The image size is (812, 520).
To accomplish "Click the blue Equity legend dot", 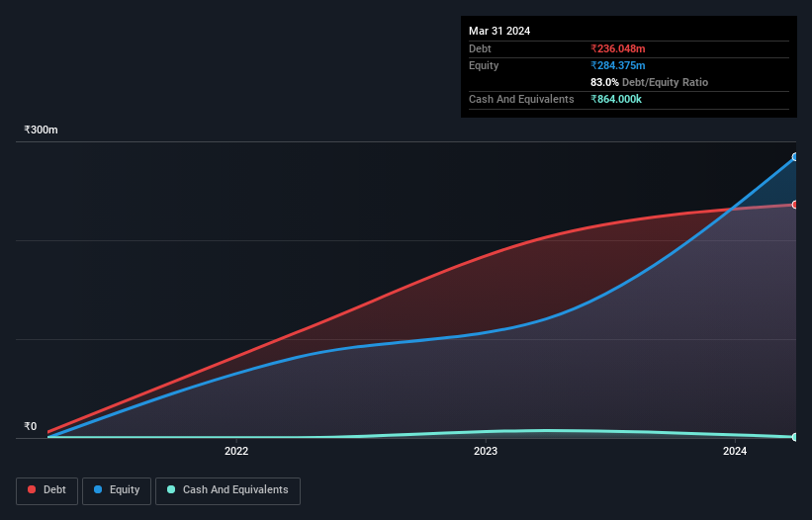I will click(98, 489).
